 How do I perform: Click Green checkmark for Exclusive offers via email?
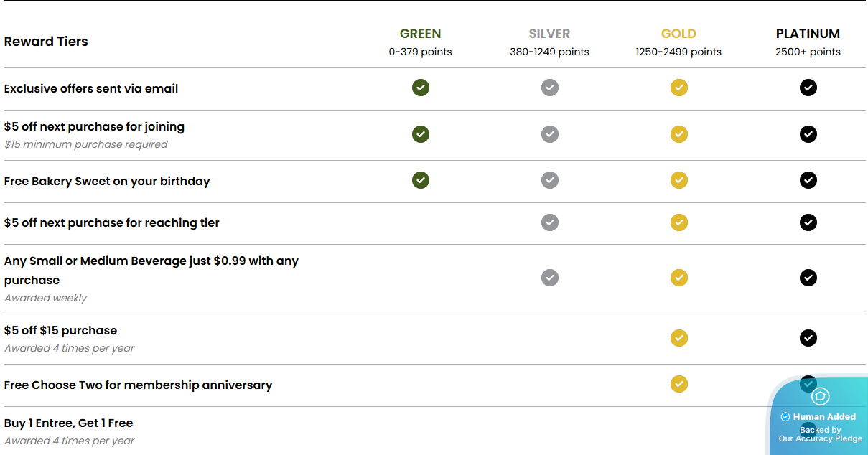[421, 88]
